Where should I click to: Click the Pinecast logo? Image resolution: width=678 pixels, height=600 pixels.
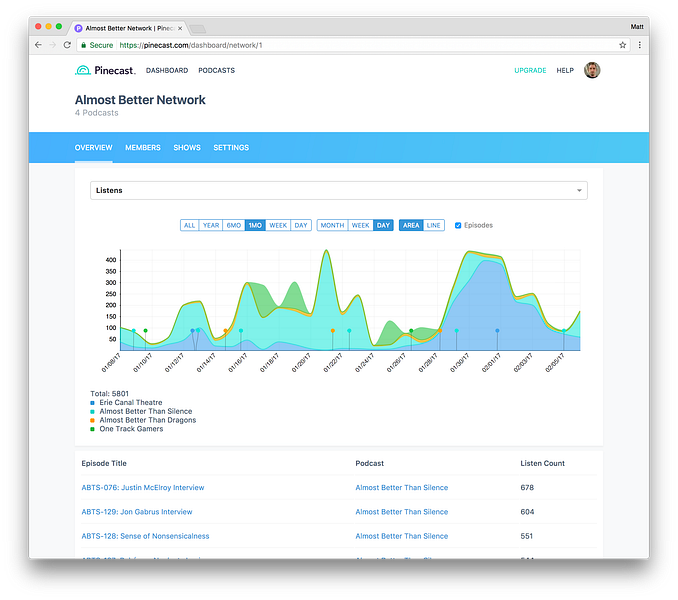(105, 70)
